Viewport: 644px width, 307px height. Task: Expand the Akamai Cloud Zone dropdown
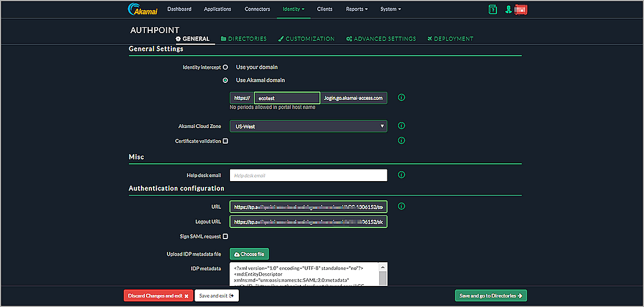click(x=308, y=126)
